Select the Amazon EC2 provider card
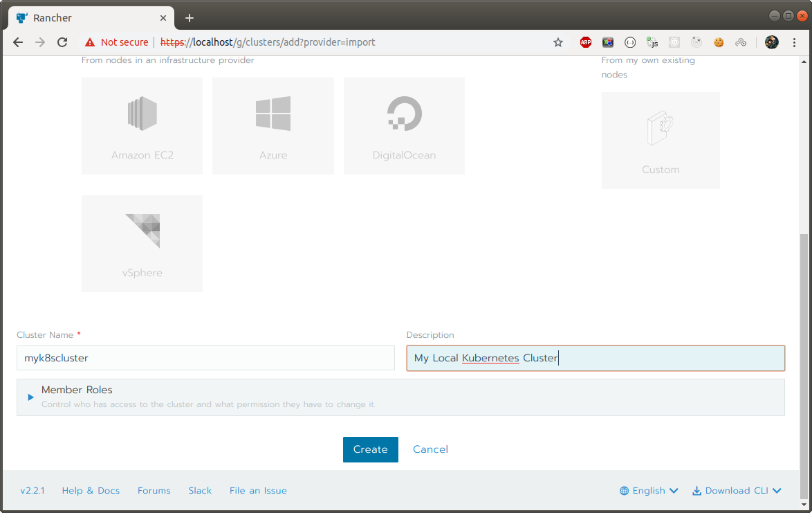The width and height of the screenshot is (812, 513). point(142,126)
